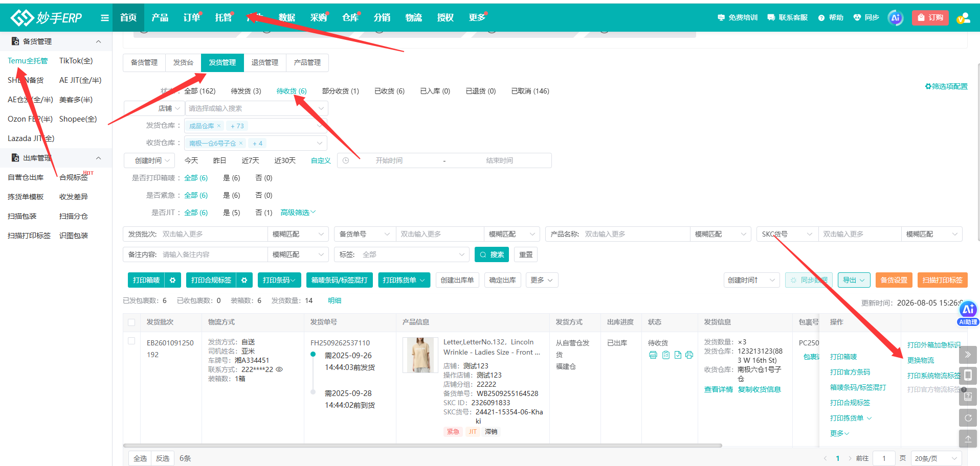Switch to the 退货管理 tab
980x466 pixels.
pyautogui.click(x=265, y=62)
